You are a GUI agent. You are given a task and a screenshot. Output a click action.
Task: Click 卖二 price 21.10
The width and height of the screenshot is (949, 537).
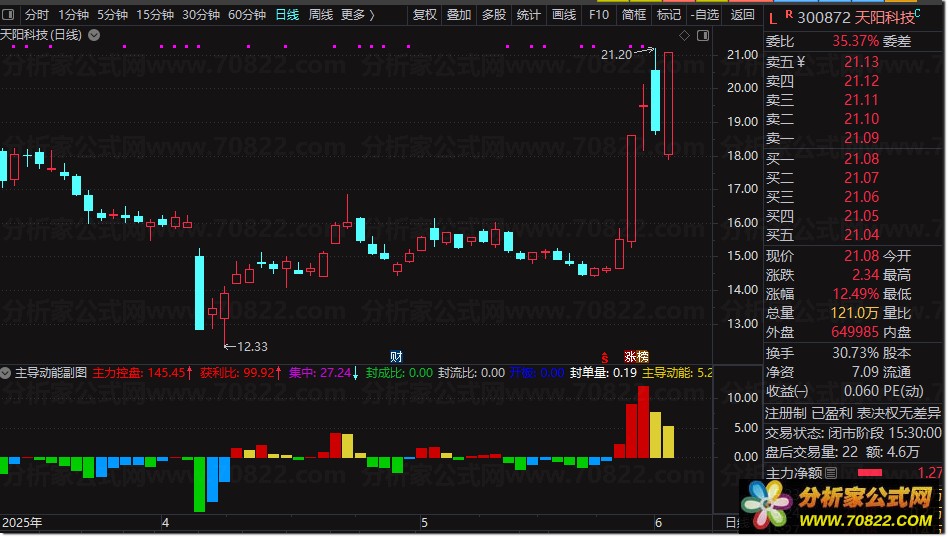tap(861, 119)
